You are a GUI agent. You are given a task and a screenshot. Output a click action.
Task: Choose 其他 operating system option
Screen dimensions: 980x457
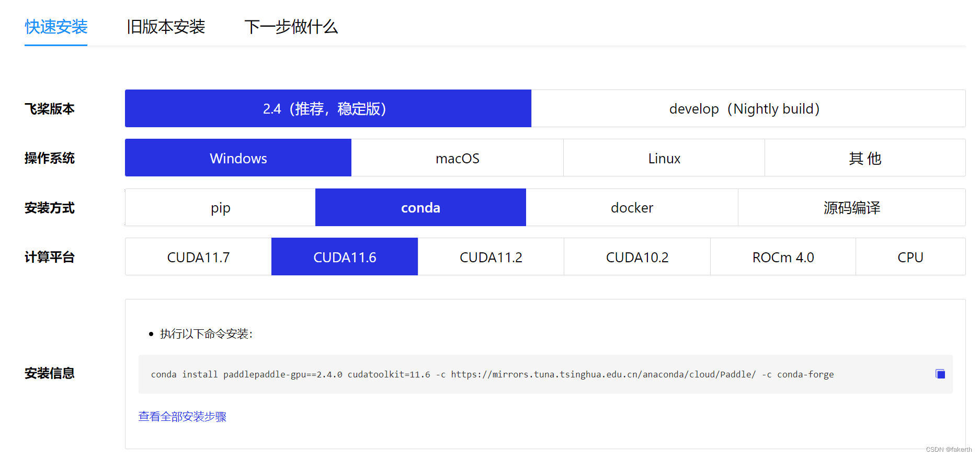pos(865,158)
